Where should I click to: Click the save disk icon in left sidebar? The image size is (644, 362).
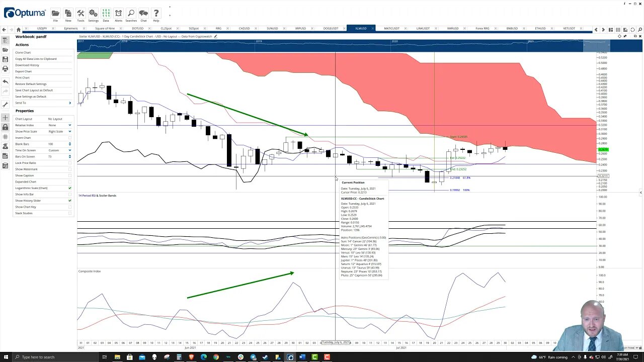point(5,59)
